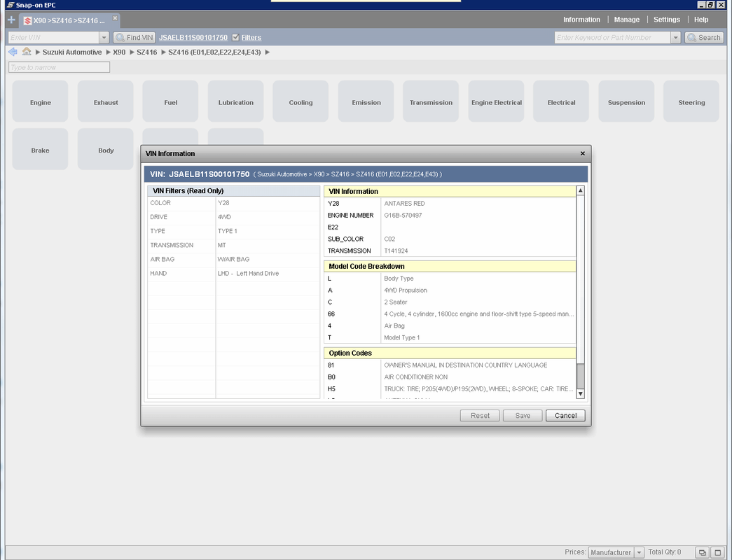Select ANTARES RED value
The height and width of the screenshot is (560, 732).
404,204
